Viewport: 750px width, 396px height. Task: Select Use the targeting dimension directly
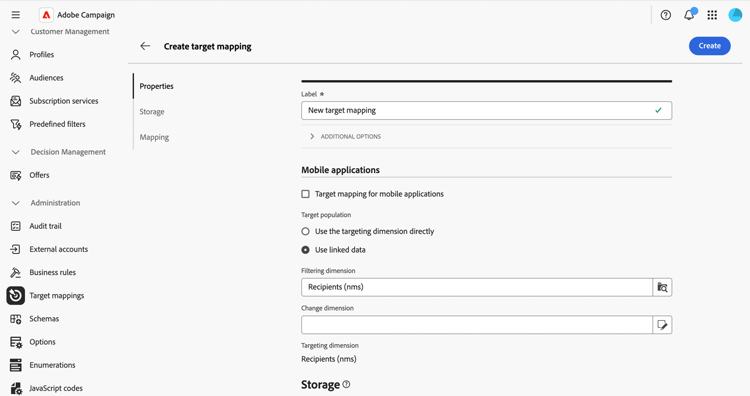305,231
